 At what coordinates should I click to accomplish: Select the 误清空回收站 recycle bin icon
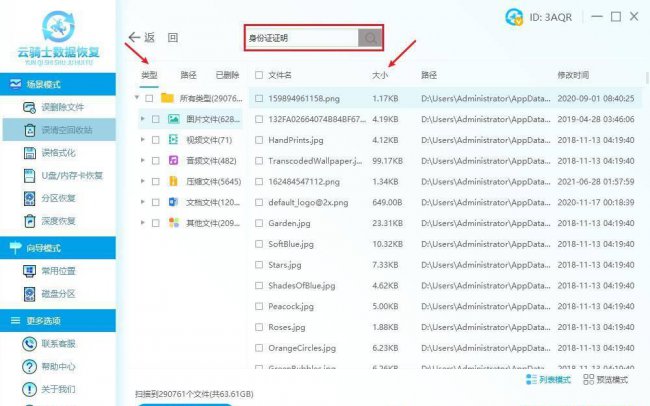[29, 130]
